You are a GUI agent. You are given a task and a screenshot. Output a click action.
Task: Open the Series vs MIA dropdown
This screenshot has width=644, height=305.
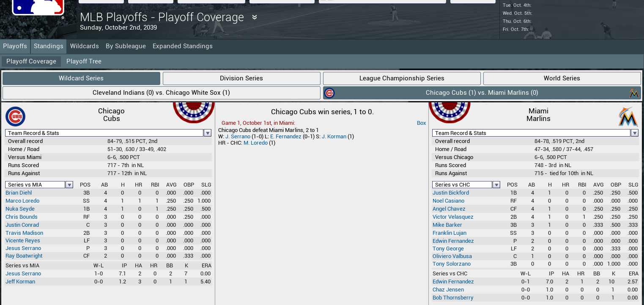pyautogui.click(x=69, y=185)
